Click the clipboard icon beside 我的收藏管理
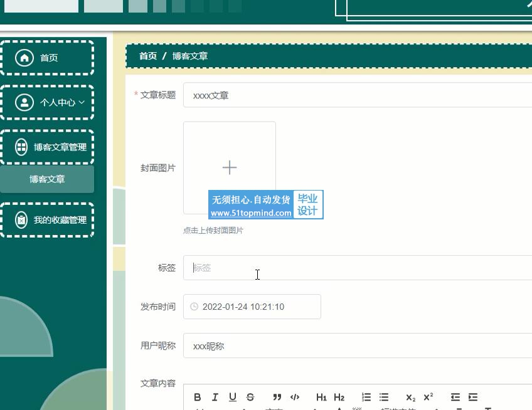The height and width of the screenshot is (410, 532). (x=21, y=220)
